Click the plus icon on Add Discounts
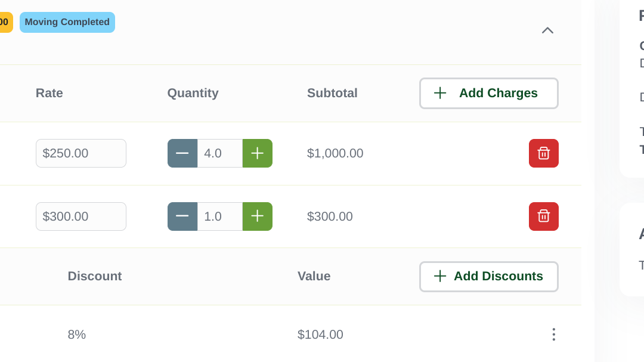 440,276
